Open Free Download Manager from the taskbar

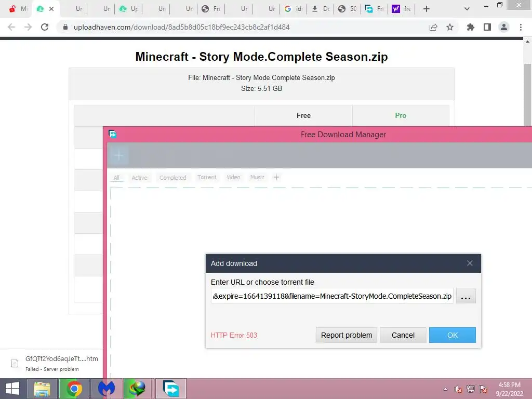click(170, 389)
